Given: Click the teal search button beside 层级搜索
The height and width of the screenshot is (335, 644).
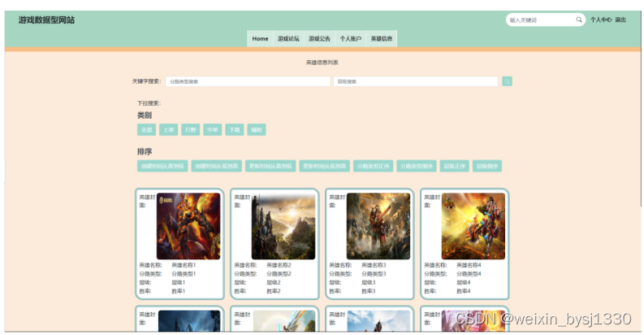Looking at the screenshot, I should (x=507, y=81).
